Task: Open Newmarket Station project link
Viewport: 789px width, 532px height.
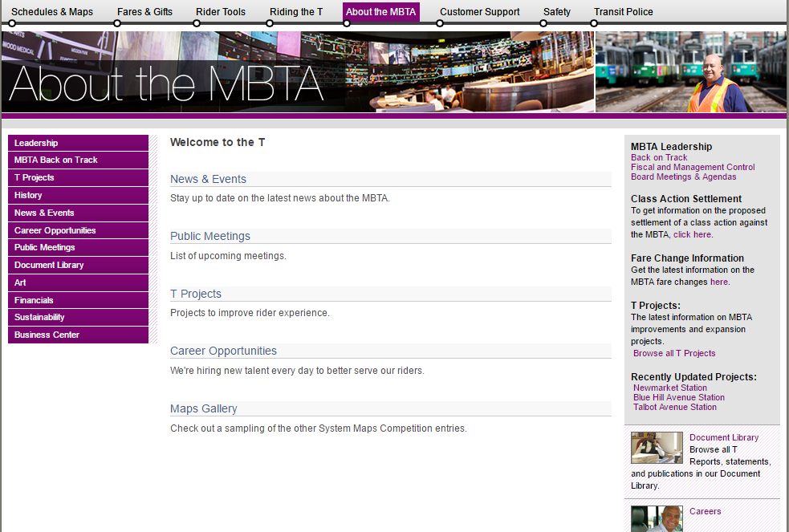Action: point(669,388)
